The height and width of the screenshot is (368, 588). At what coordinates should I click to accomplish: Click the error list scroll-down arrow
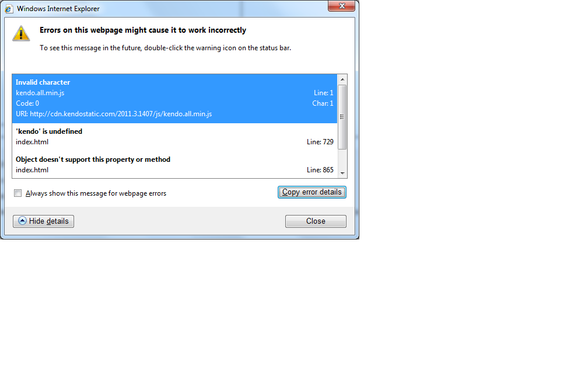[x=342, y=173]
